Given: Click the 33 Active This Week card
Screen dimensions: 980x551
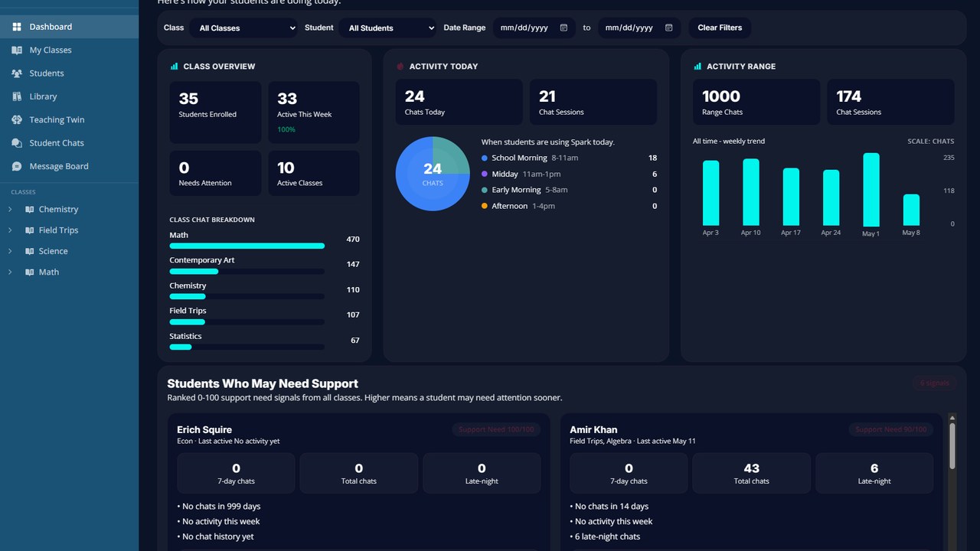Looking at the screenshot, I should [x=314, y=112].
